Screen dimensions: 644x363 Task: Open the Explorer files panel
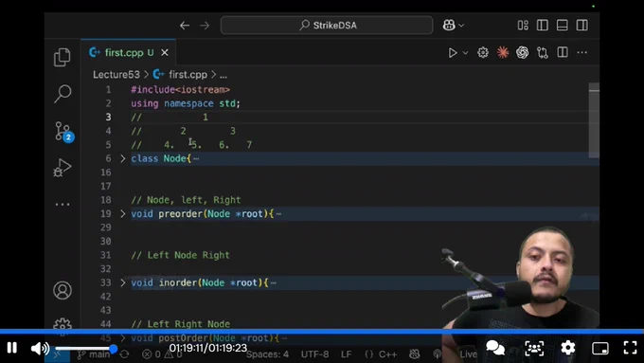[62, 57]
